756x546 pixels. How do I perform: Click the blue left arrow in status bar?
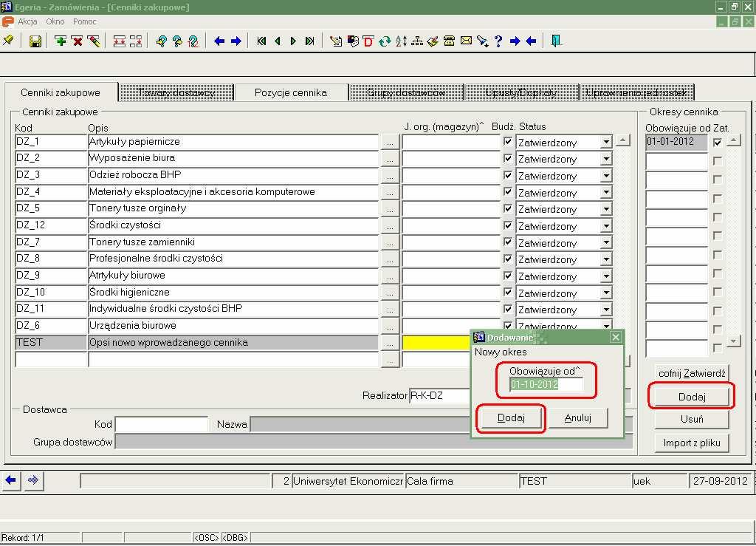pyautogui.click(x=10, y=480)
